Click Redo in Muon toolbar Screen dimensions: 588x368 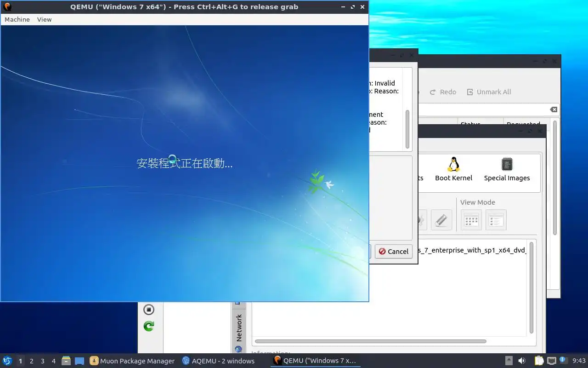[443, 92]
